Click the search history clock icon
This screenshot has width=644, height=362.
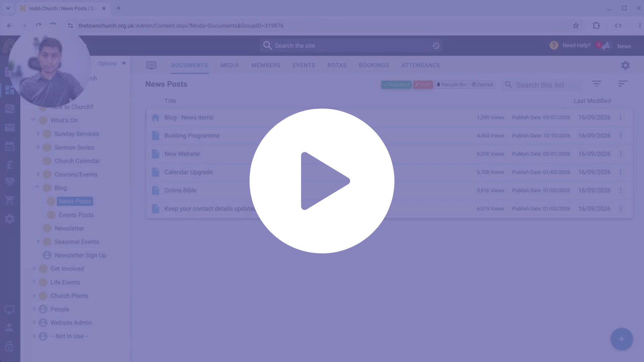click(x=436, y=46)
